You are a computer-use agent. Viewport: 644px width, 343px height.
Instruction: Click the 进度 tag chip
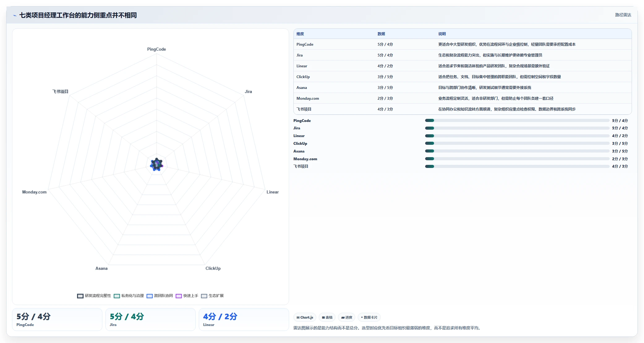point(347,317)
